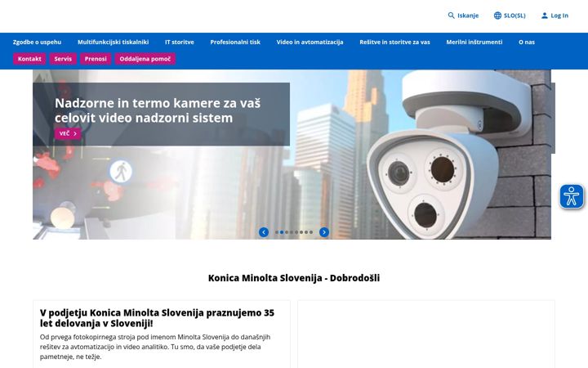Click the VEČ button on the banner
Image resolution: width=588 pixels, height=368 pixels.
[x=68, y=133]
